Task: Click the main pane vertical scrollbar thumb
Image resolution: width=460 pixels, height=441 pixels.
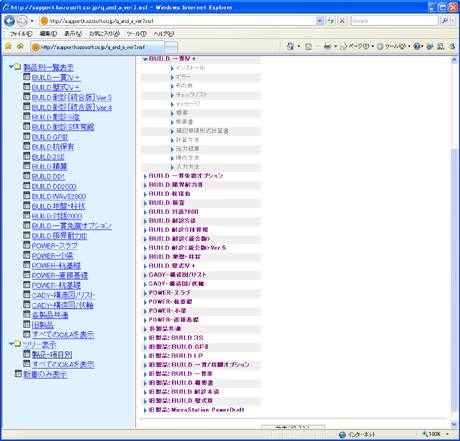Action: coord(454,279)
